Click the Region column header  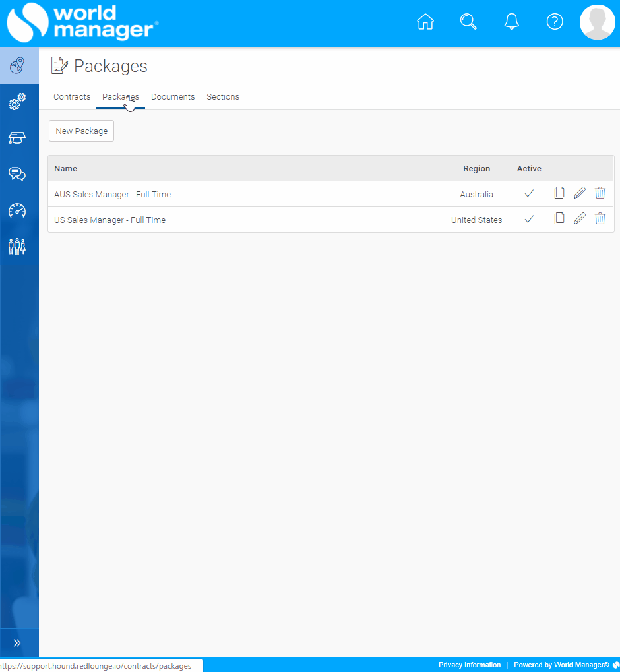point(476,168)
